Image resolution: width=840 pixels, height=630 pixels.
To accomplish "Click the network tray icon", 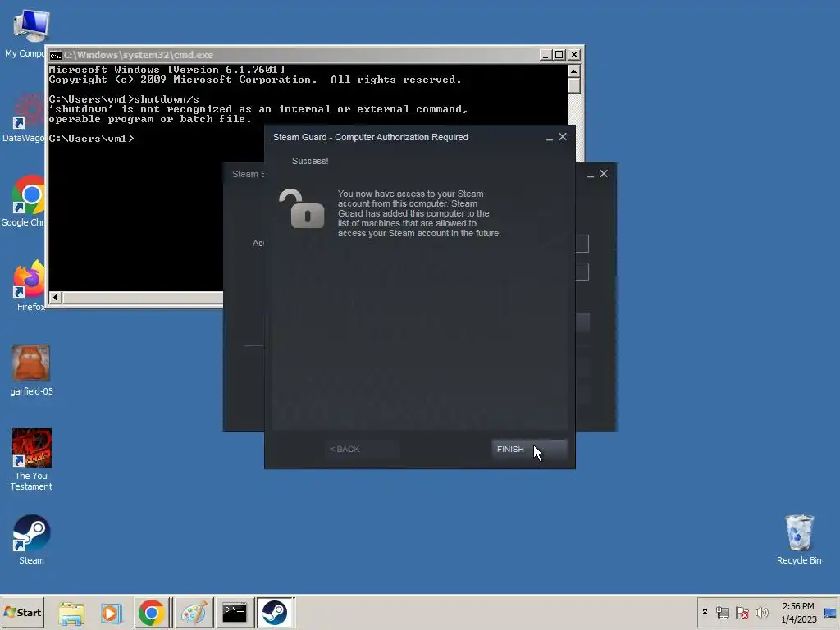I will 722,612.
